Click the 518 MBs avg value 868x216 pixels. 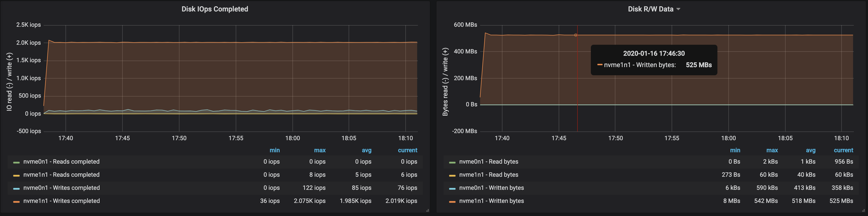[804, 201]
